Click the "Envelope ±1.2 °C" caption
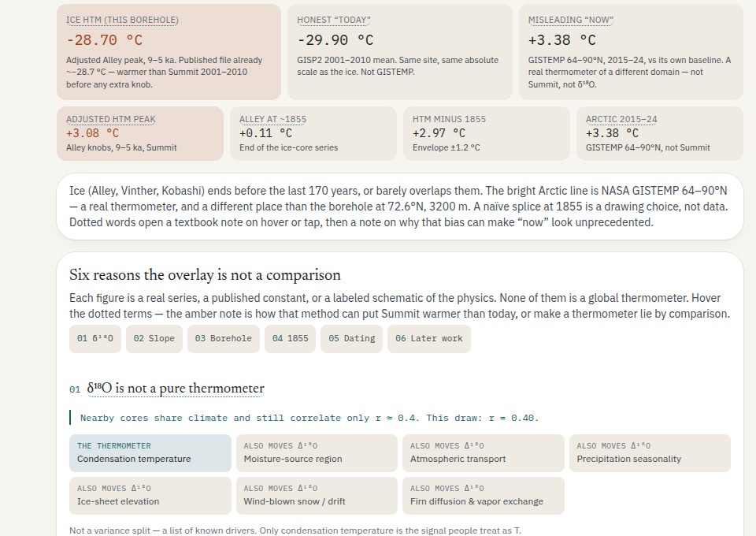Viewport: 756px width, 536px height. [447, 147]
